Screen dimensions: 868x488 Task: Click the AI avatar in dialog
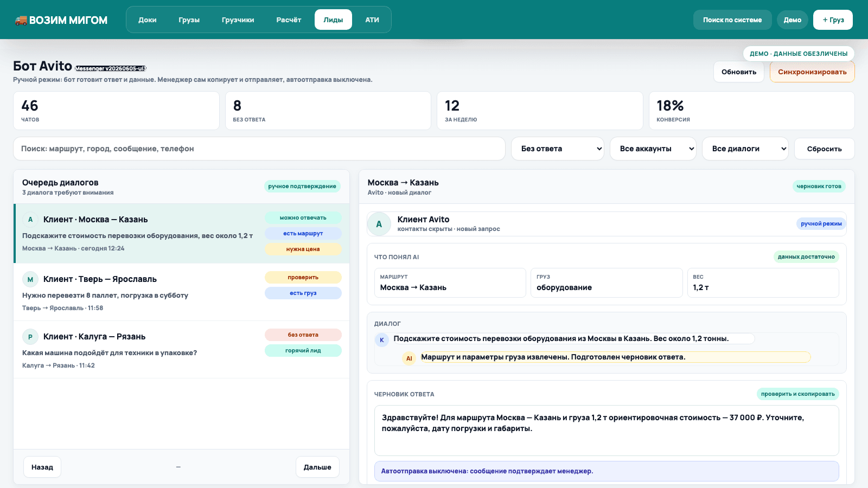(x=409, y=358)
